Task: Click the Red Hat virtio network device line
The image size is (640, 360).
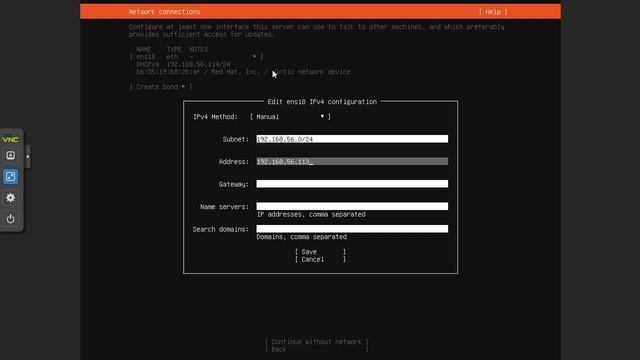Action: point(243,72)
